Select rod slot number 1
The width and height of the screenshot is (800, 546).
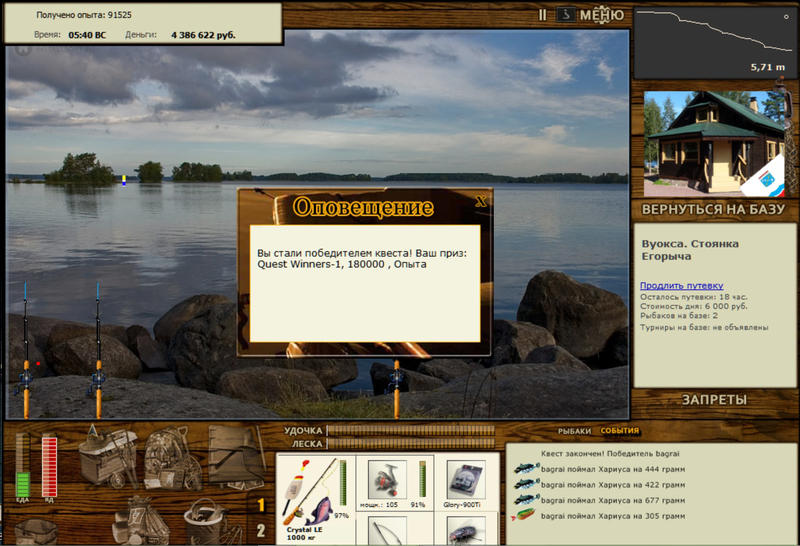click(x=261, y=505)
